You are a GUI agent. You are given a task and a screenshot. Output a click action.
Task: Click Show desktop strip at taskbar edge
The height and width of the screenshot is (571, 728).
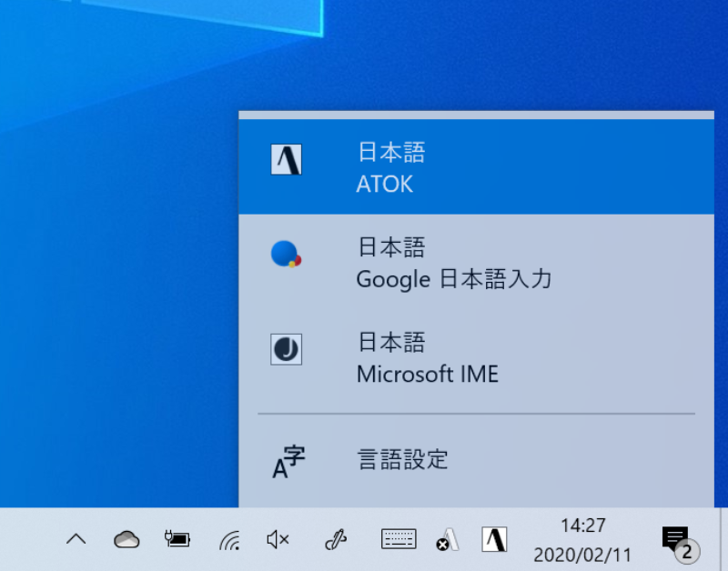click(x=723, y=539)
